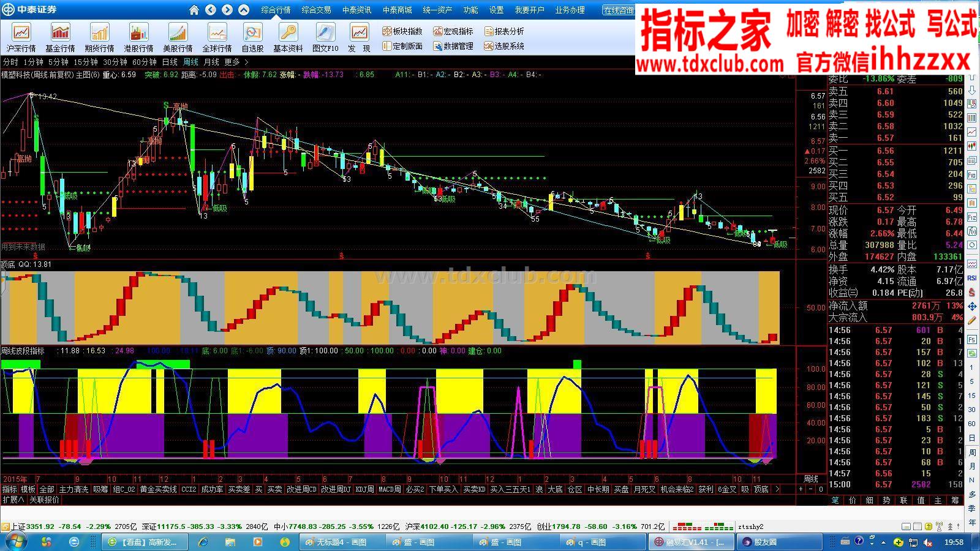This screenshot has width=980, height=551.
Task: Open 基金行情 fund quotes
Action: coord(60,37)
